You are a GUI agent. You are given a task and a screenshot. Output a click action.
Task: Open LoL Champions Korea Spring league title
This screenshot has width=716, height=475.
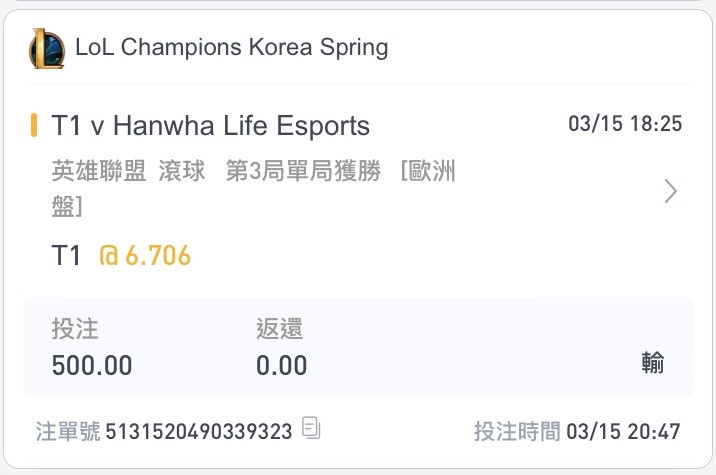[x=232, y=47]
